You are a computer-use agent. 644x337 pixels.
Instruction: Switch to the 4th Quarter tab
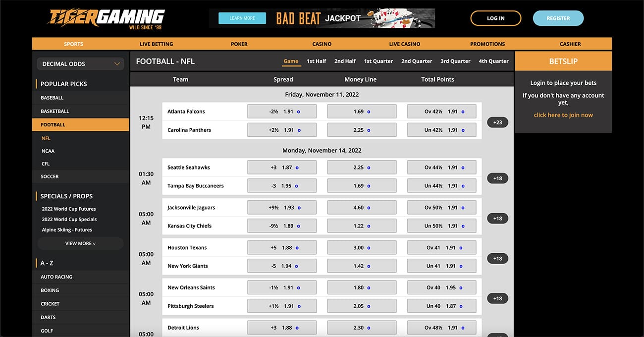493,61
